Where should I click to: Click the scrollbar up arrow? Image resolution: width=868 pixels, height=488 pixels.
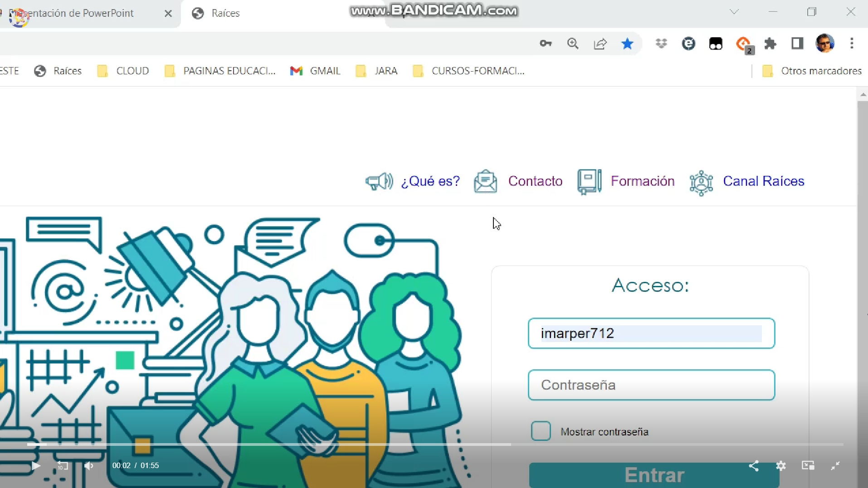[x=863, y=95]
